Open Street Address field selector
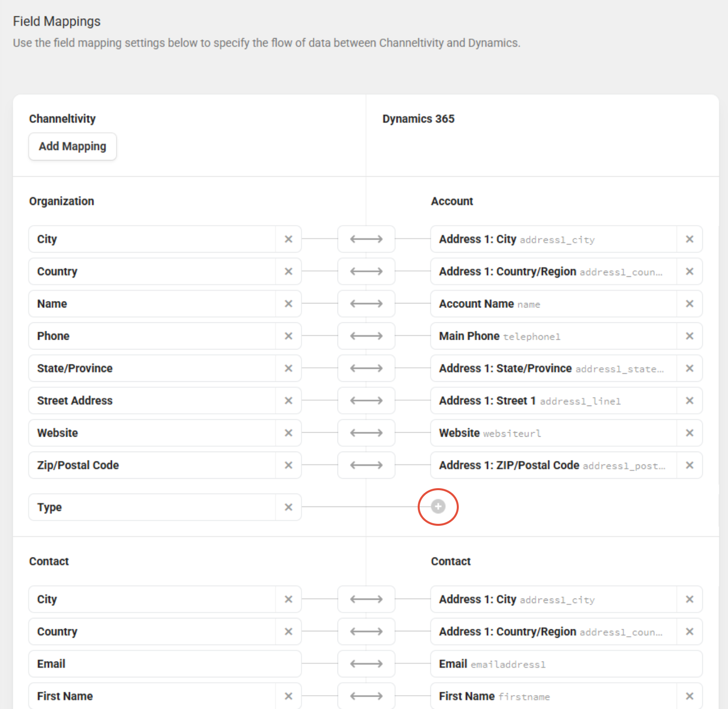The height and width of the screenshot is (709, 728). 152,401
